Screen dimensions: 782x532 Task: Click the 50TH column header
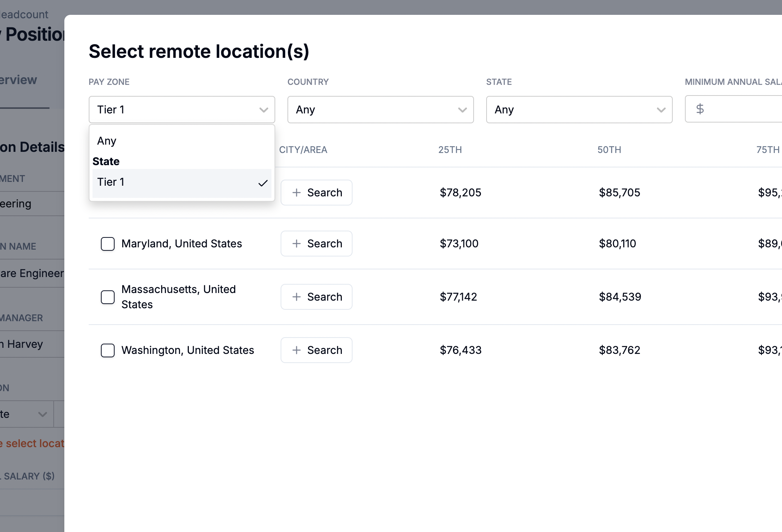609,150
